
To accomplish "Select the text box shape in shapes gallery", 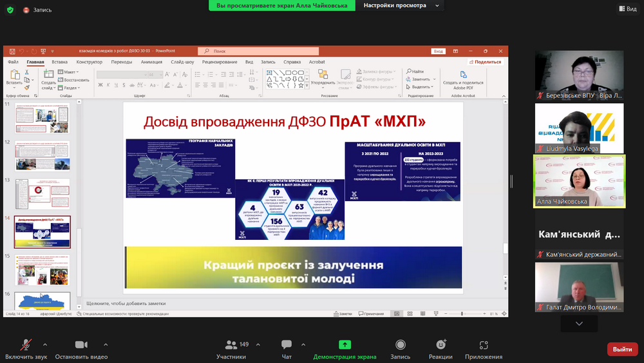I will tap(269, 72).
